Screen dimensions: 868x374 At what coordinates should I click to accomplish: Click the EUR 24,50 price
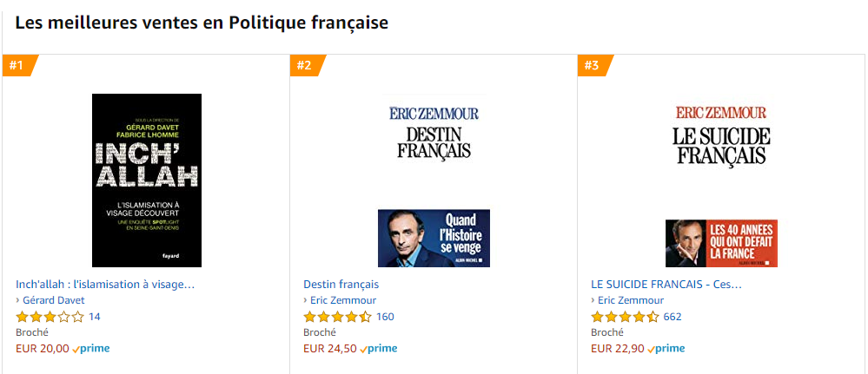click(x=329, y=348)
